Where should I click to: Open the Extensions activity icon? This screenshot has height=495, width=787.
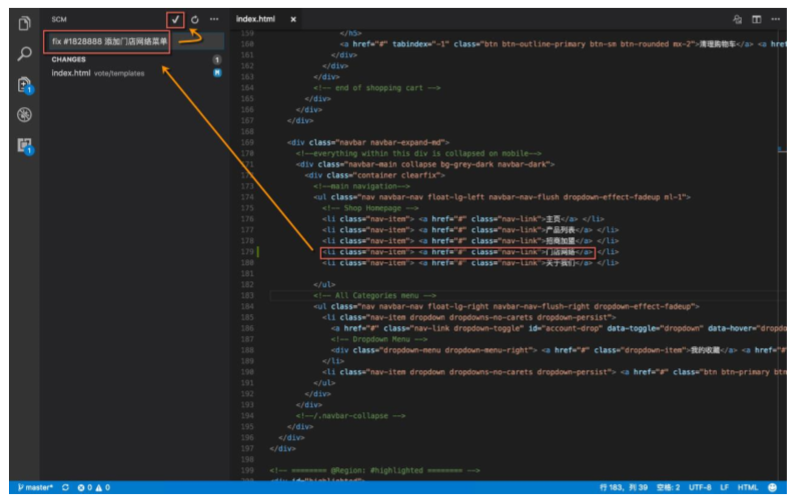[25, 146]
